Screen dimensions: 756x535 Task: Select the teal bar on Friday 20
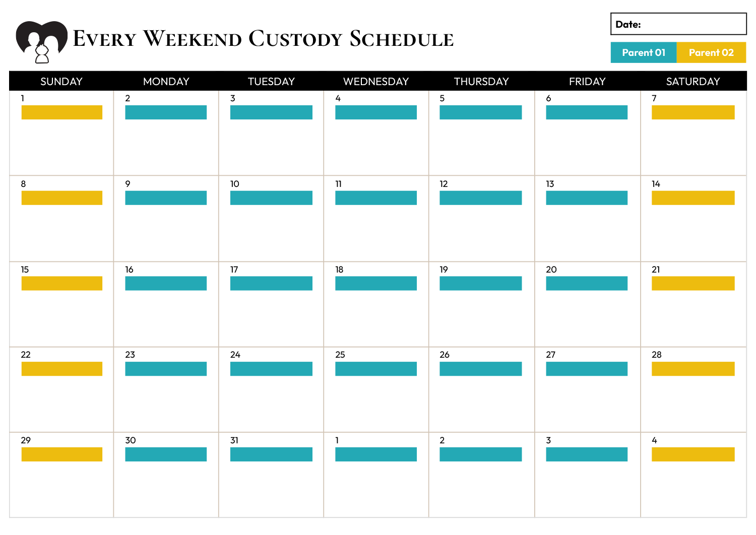pos(587,284)
